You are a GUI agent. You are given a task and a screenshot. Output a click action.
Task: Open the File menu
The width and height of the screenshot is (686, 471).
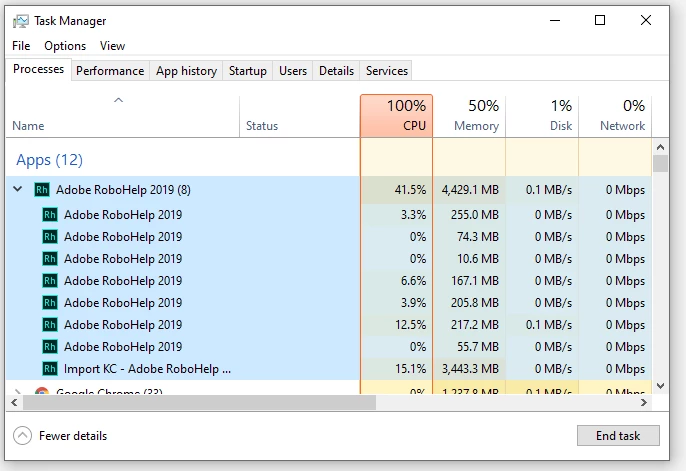[21, 46]
